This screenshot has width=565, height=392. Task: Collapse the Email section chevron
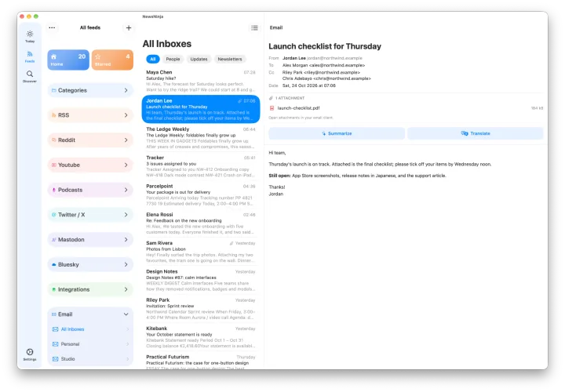tap(126, 314)
